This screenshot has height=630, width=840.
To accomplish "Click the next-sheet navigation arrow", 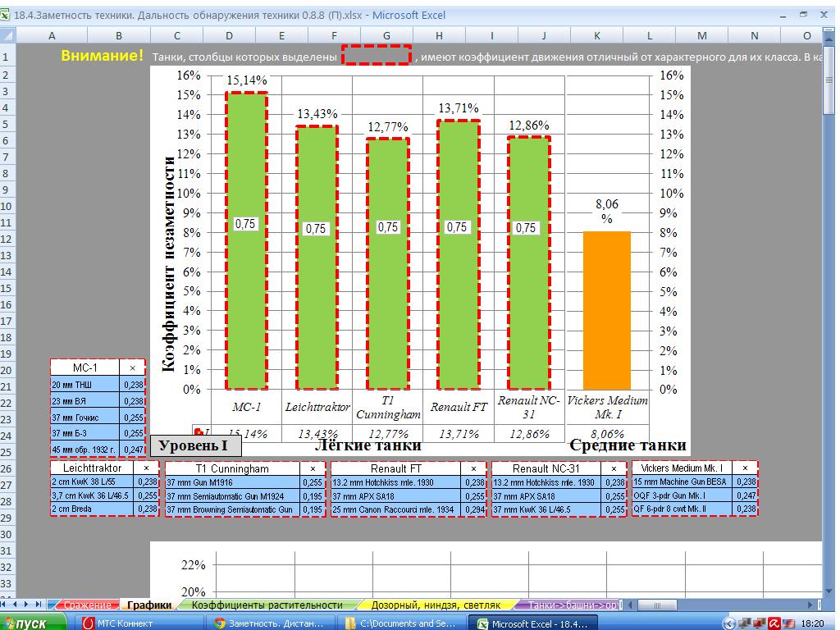I will click(27, 605).
